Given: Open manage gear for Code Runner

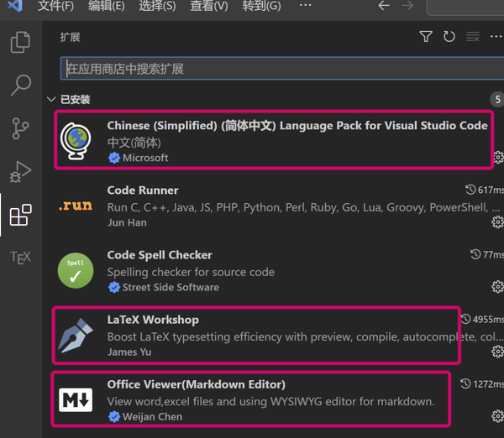Looking at the screenshot, I should (x=497, y=222).
